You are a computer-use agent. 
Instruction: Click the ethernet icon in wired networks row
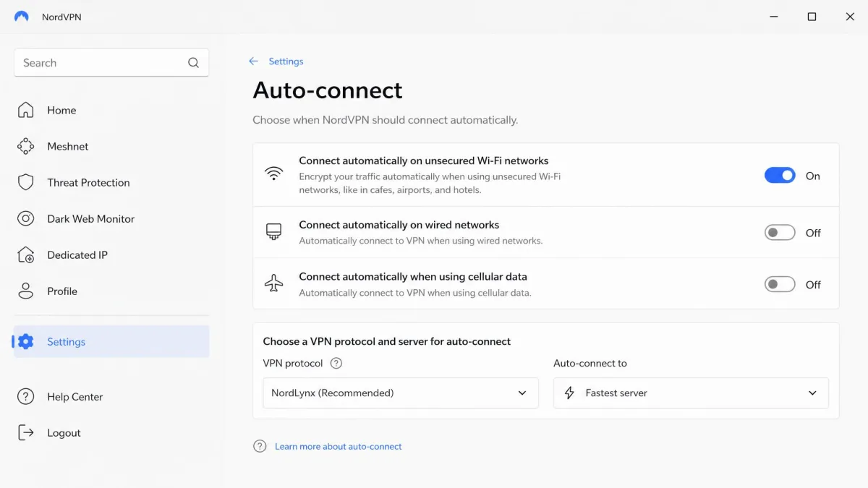click(x=273, y=232)
